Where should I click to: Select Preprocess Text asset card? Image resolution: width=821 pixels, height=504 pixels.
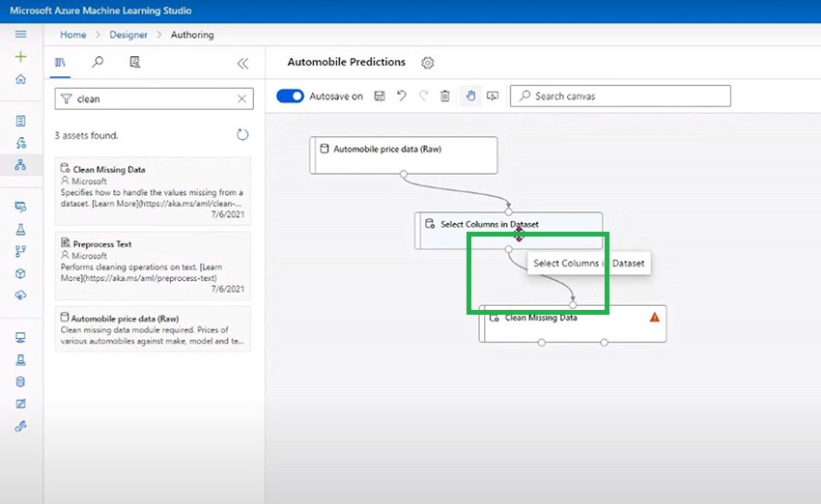point(153,266)
